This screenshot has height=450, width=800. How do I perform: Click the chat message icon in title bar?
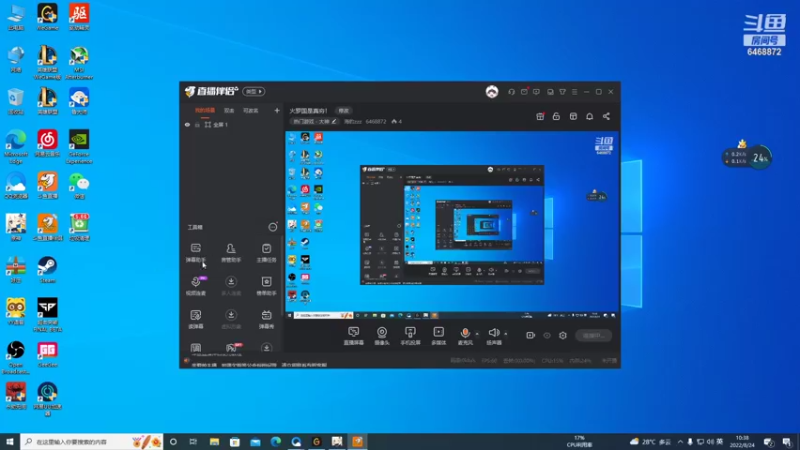click(536, 92)
